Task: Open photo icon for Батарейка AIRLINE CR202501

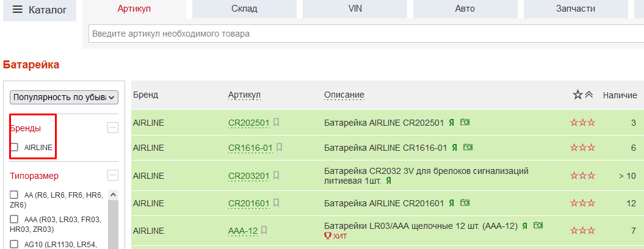Action: pos(465,122)
